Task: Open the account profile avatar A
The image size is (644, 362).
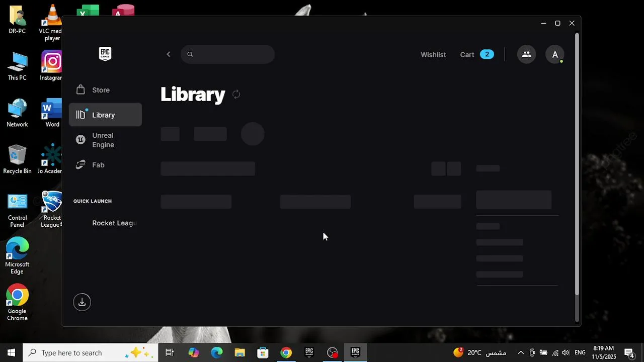Action: 555,54
